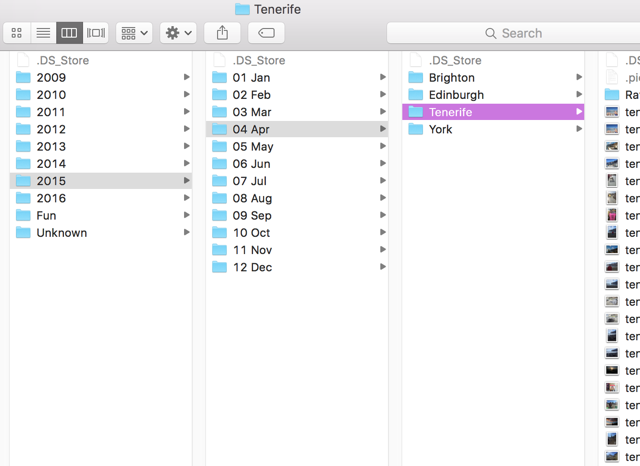Expand the 08 Aug folder arrow
This screenshot has height=466, width=640.
pos(383,197)
